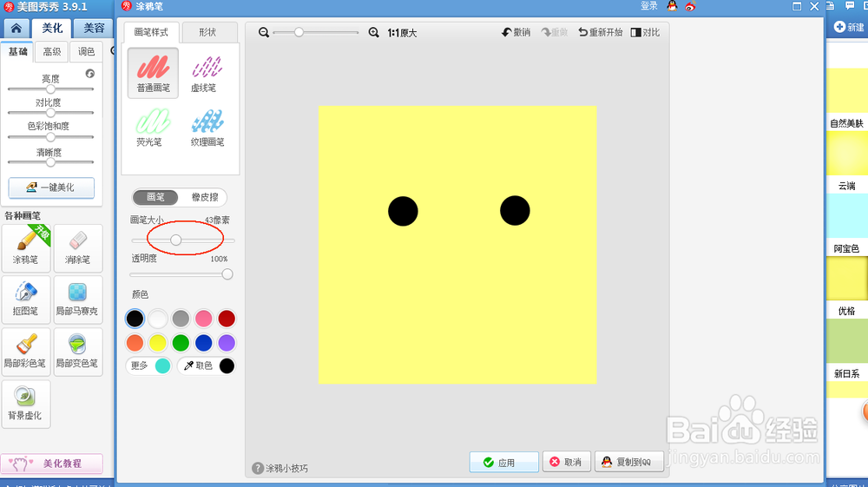Open 更多 colors picker
The image size is (868, 487).
pos(149,365)
